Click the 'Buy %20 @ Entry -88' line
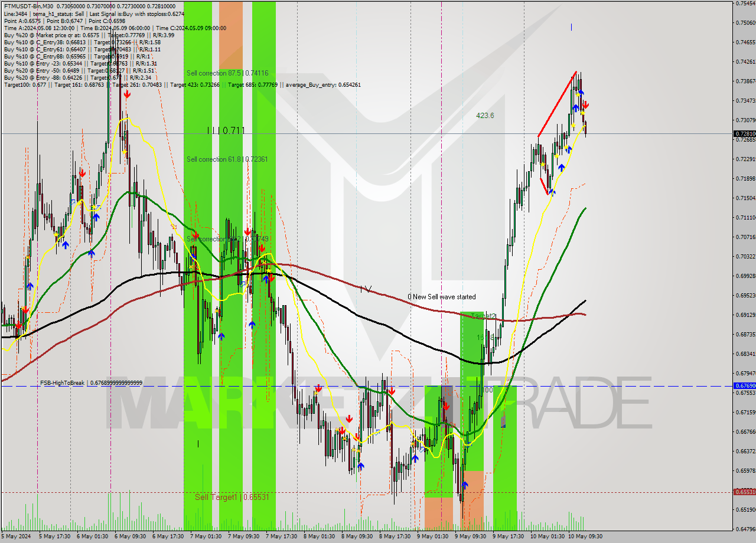 (x=77, y=77)
